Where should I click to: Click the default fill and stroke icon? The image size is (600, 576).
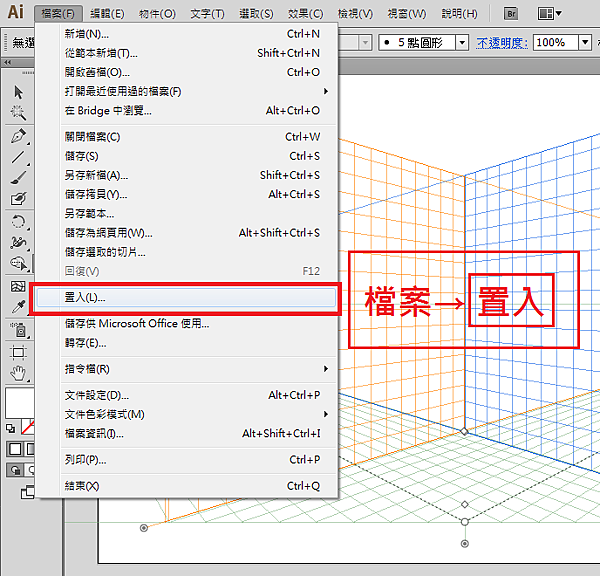click(x=11, y=428)
